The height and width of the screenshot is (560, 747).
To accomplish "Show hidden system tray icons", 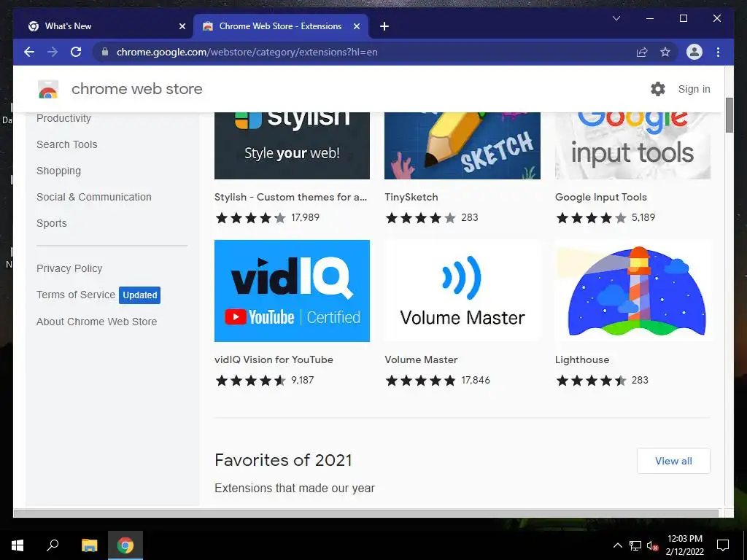I will click(x=617, y=545).
